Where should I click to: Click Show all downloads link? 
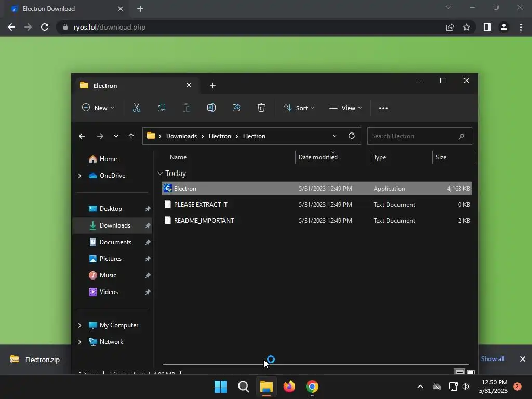pos(493,359)
